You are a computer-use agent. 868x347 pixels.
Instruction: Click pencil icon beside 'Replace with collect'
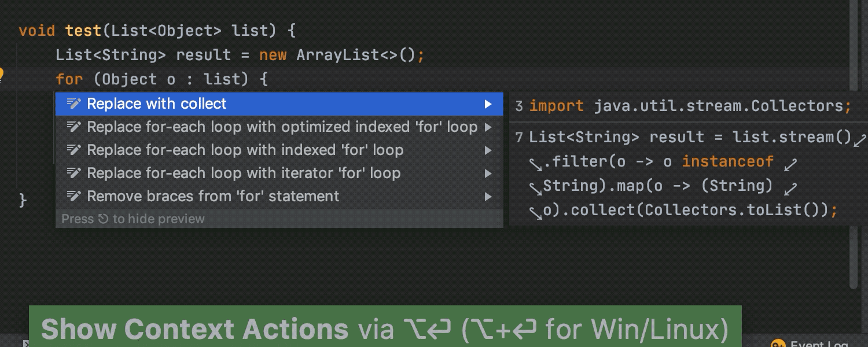tap(73, 104)
